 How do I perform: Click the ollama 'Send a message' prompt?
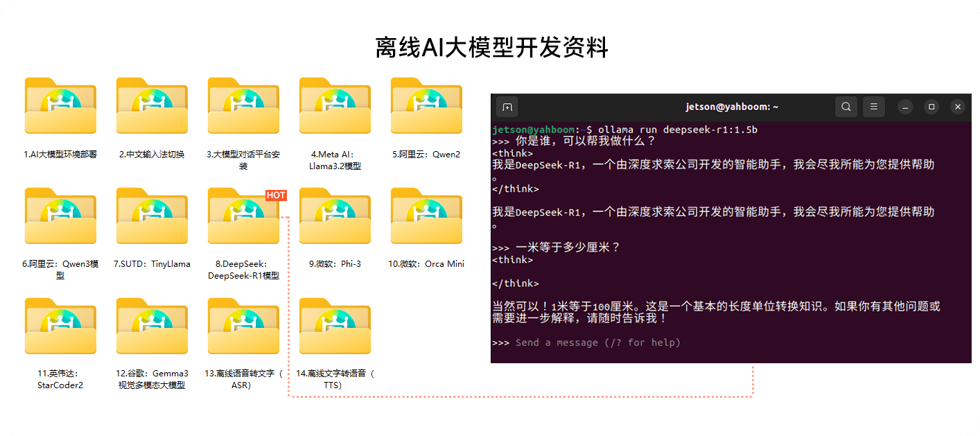(597, 342)
